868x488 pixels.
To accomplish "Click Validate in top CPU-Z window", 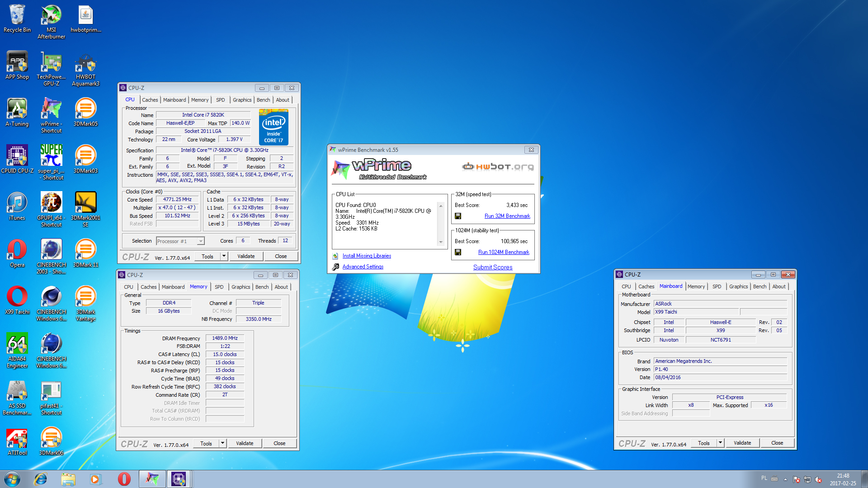I will click(x=246, y=256).
